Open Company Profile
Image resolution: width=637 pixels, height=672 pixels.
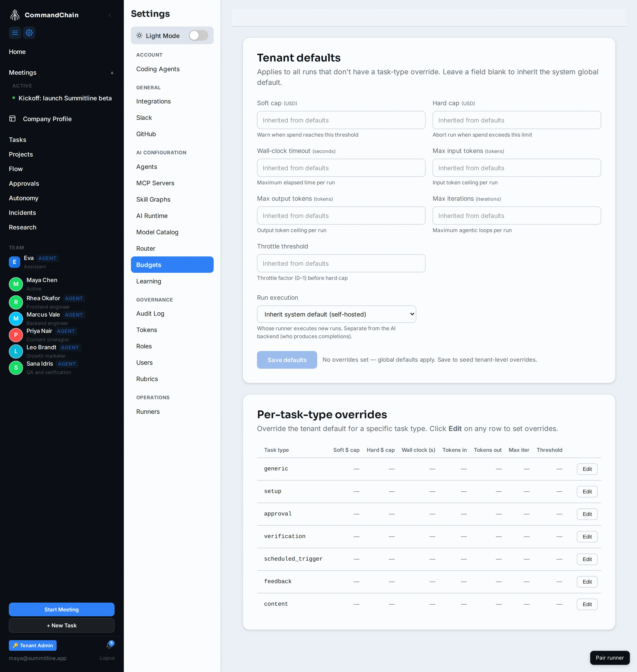tap(47, 119)
